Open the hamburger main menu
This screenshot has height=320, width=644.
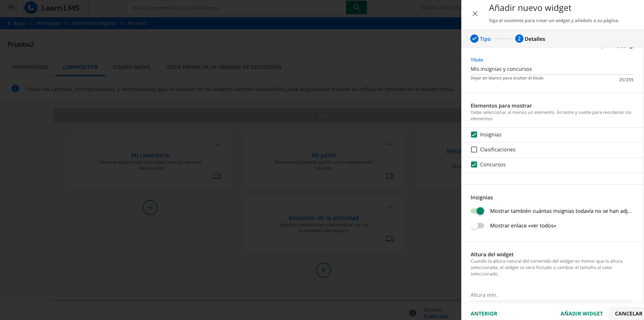tap(11, 7)
